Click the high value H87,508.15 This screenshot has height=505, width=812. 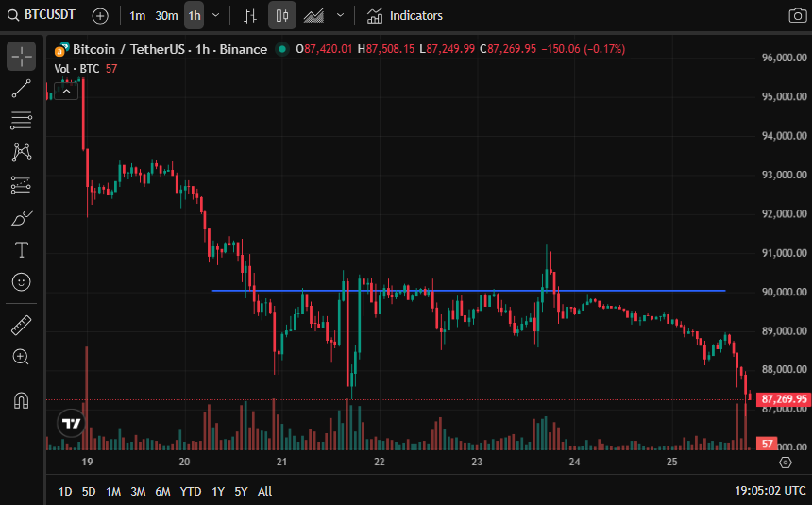386,49
